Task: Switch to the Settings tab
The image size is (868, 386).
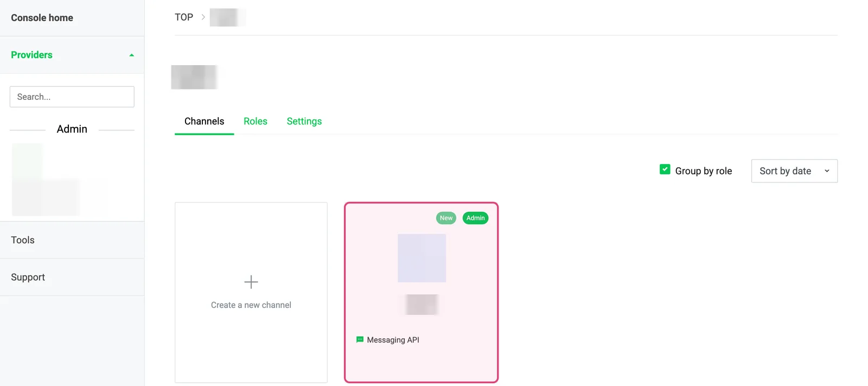Action: (x=304, y=121)
